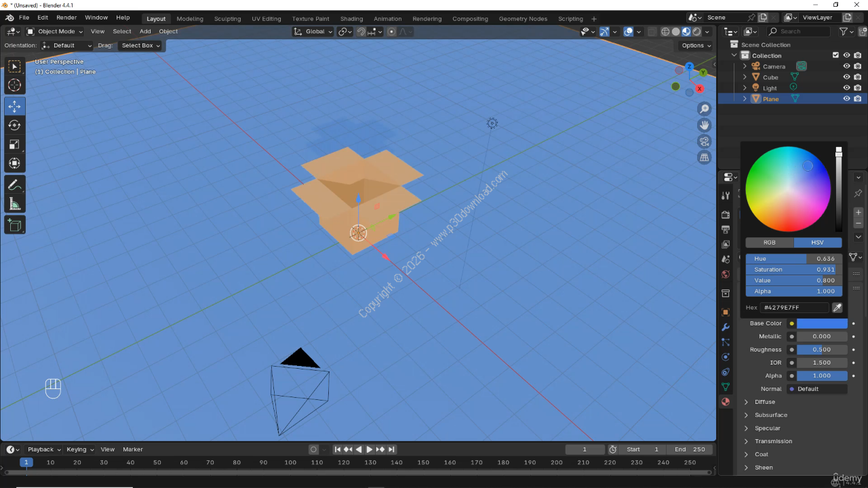Viewport: 868px width, 488px height.
Task: Switch color picker to RGB mode
Action: click(x=769, y=243)
